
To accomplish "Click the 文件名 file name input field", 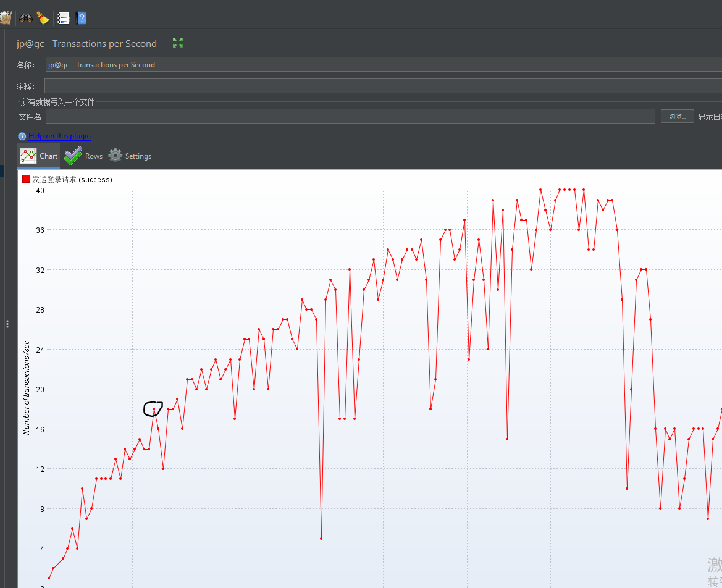I will click(x=350, y=117).
